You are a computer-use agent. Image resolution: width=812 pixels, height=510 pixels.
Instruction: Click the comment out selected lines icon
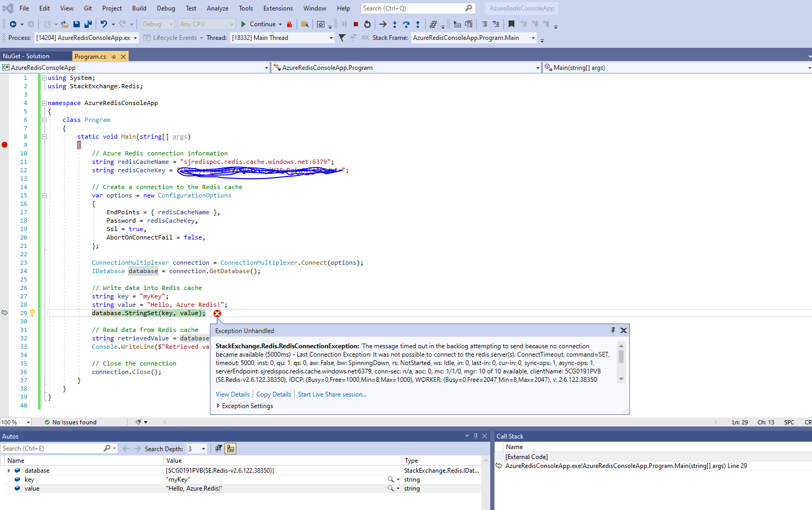click(484, 24)
